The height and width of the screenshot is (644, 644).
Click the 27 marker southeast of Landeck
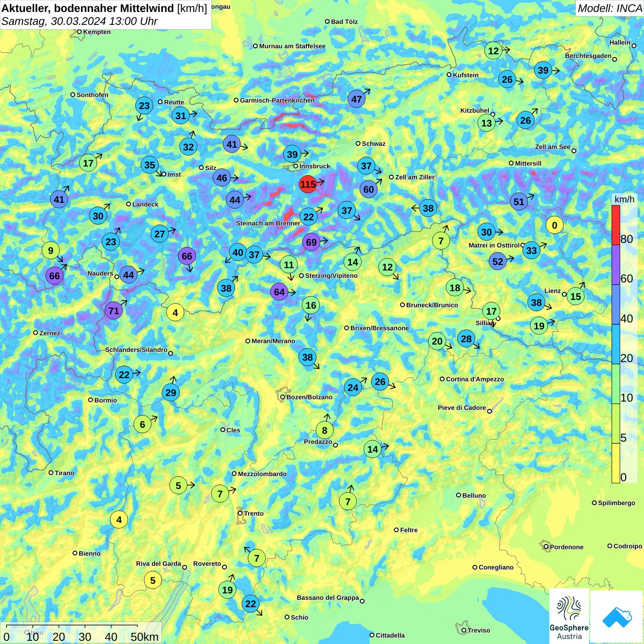[x=159, y=234]
